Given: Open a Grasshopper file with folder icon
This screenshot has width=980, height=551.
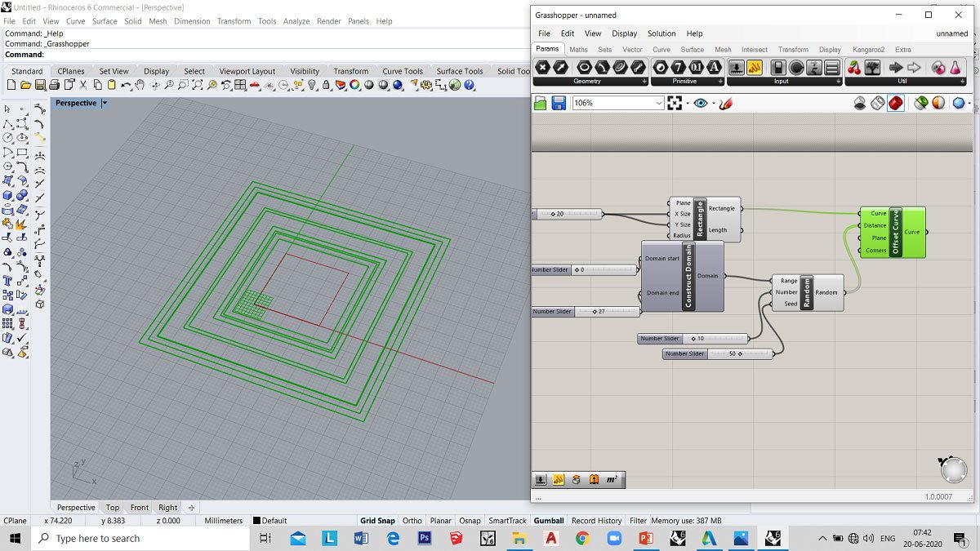Looking at the screenshot, I should coord(540,103).
